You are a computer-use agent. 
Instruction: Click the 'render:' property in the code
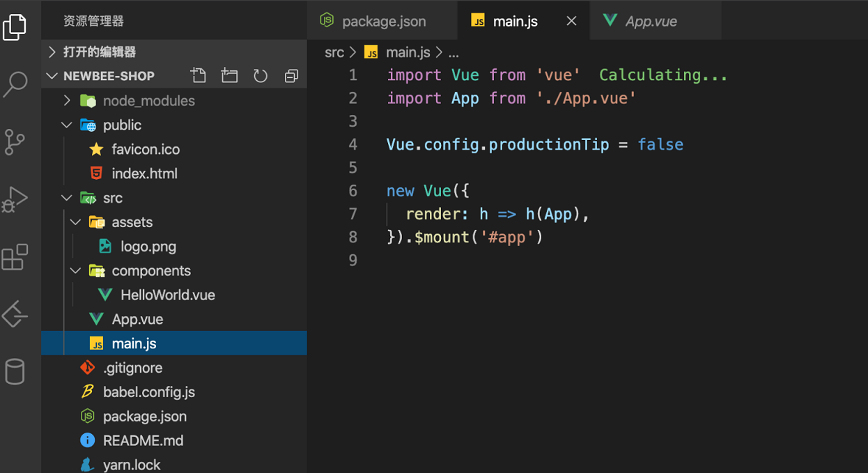[437, 214]
